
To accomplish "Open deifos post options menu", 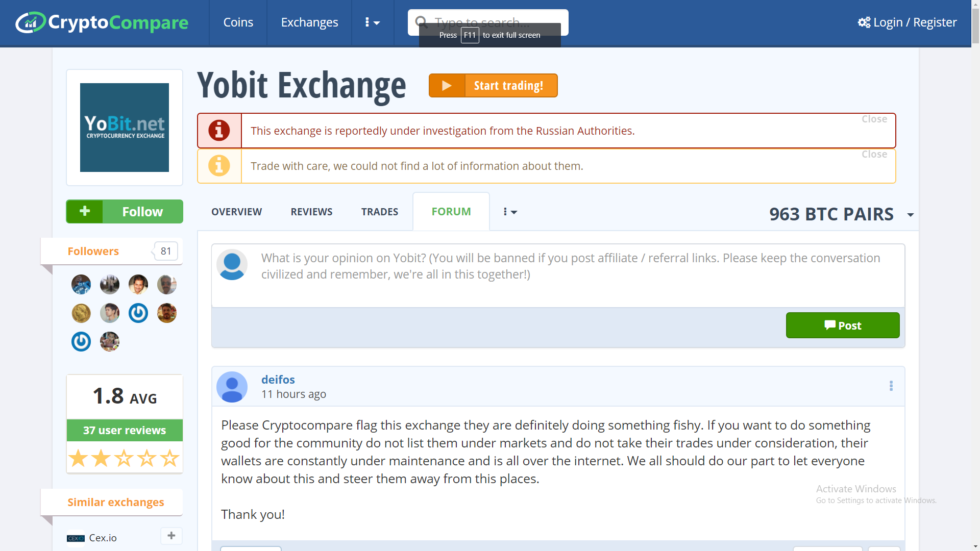I will pos(891,386).
